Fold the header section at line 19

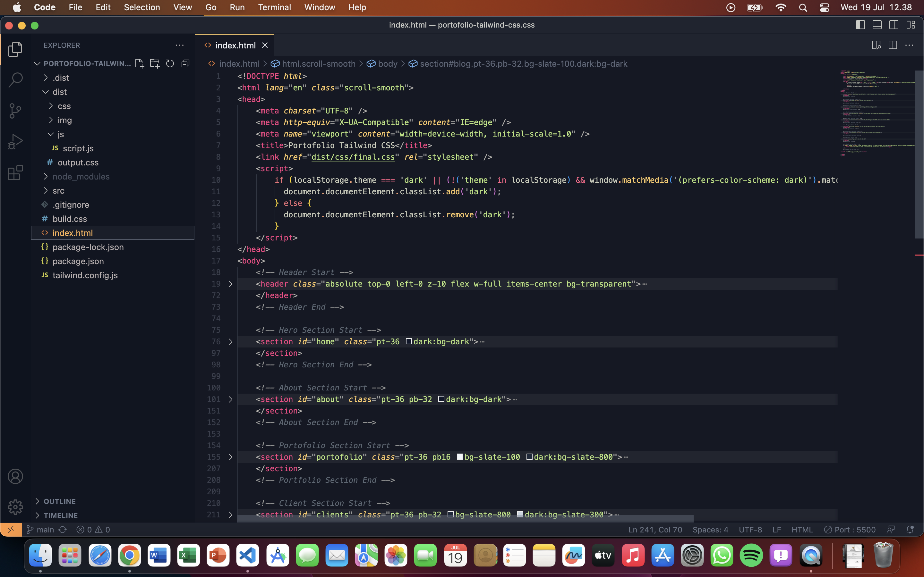coord(230,284)
